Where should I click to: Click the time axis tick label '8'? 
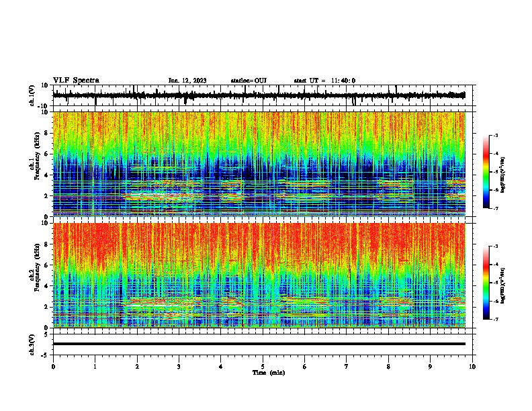(x=388, y=367)
